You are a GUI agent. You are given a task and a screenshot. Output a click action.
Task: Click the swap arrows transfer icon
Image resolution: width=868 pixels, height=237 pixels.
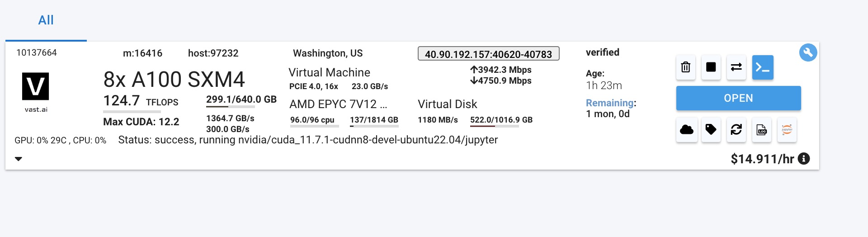point(736,67)
